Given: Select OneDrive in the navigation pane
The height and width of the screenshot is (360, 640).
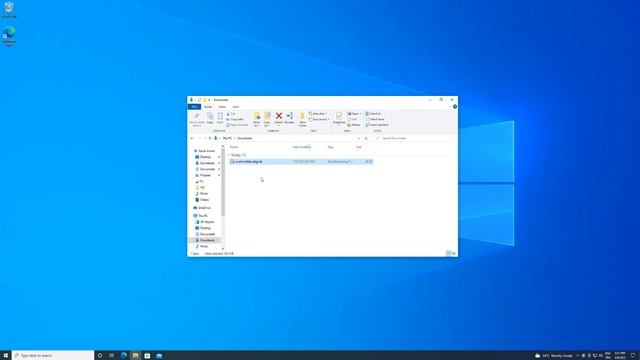Looking at the screenshot, I should 202,208.
